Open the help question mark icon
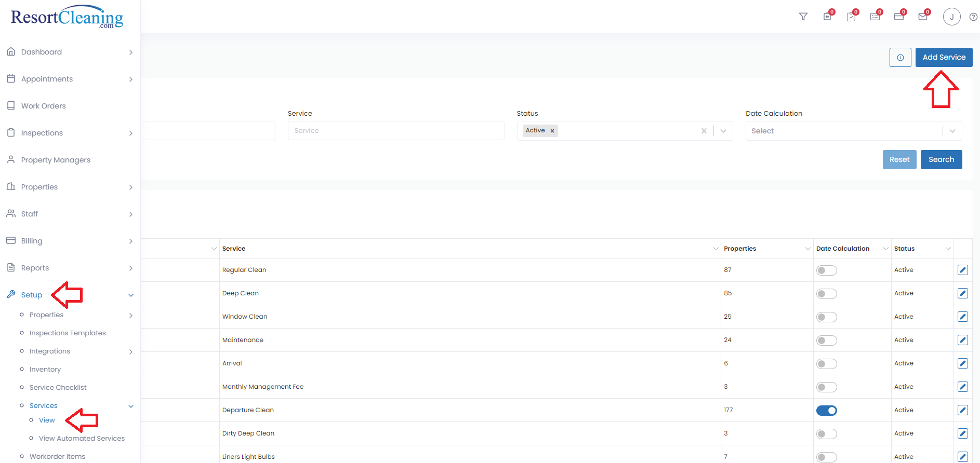 click(973, 17)
